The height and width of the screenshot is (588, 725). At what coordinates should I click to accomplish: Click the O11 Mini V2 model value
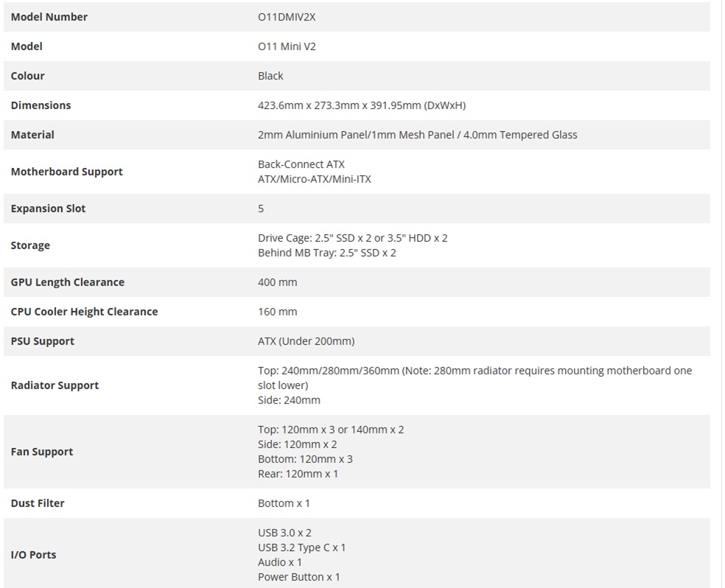coord(287,46)
